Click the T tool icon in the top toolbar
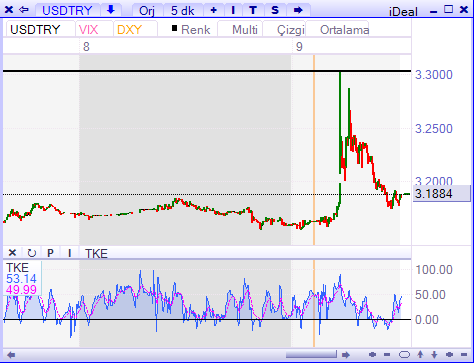Viewport: 474px width, 363px height. coord(253,10)
